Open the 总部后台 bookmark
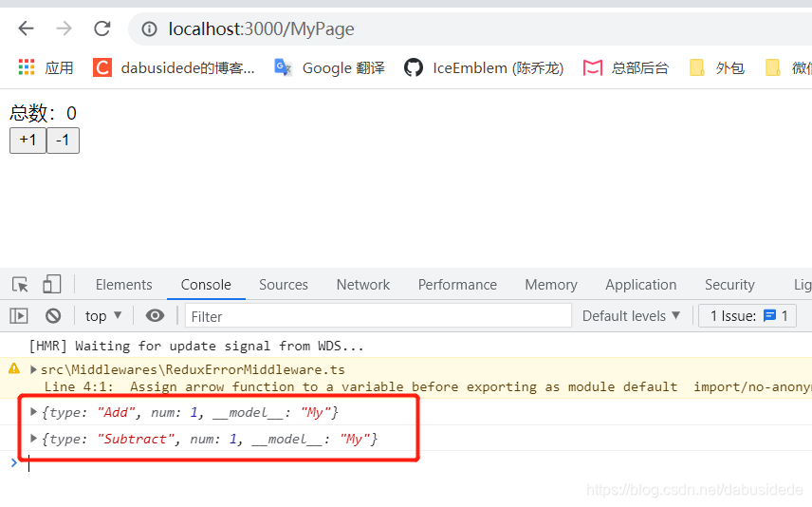 (625, 68)
